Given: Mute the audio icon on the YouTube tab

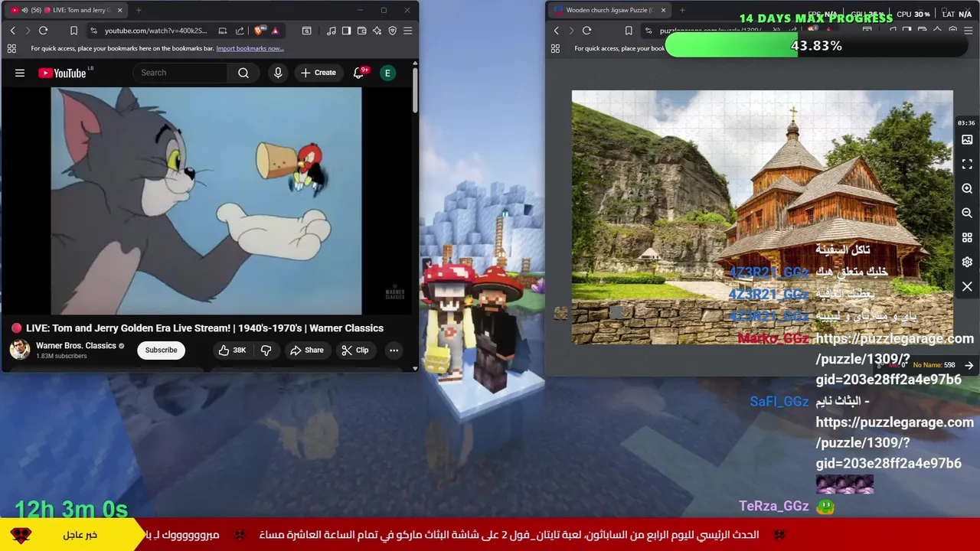Looking at the screenshot, I should (x=24, y=10).
